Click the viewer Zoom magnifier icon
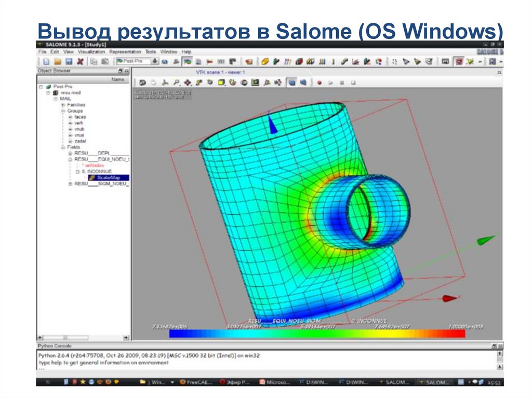 pyautogui.click(x=176, y=83)
